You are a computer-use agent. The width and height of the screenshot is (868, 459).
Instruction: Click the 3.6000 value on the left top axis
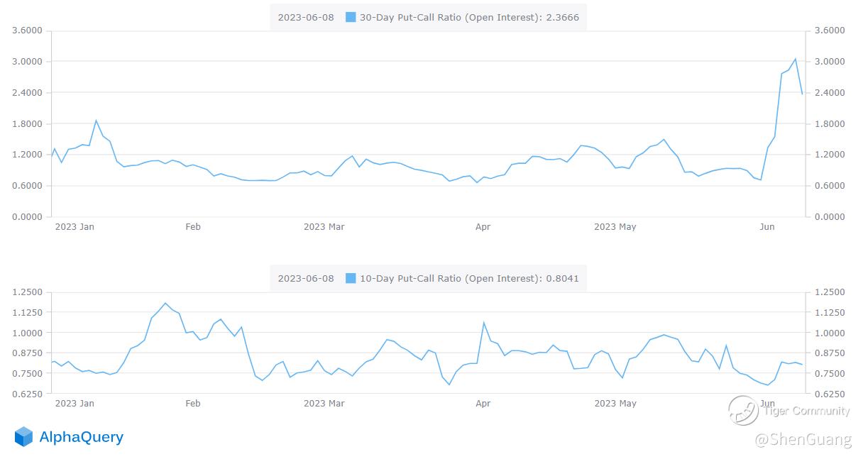pyautogui.click(x=28, y=31)
